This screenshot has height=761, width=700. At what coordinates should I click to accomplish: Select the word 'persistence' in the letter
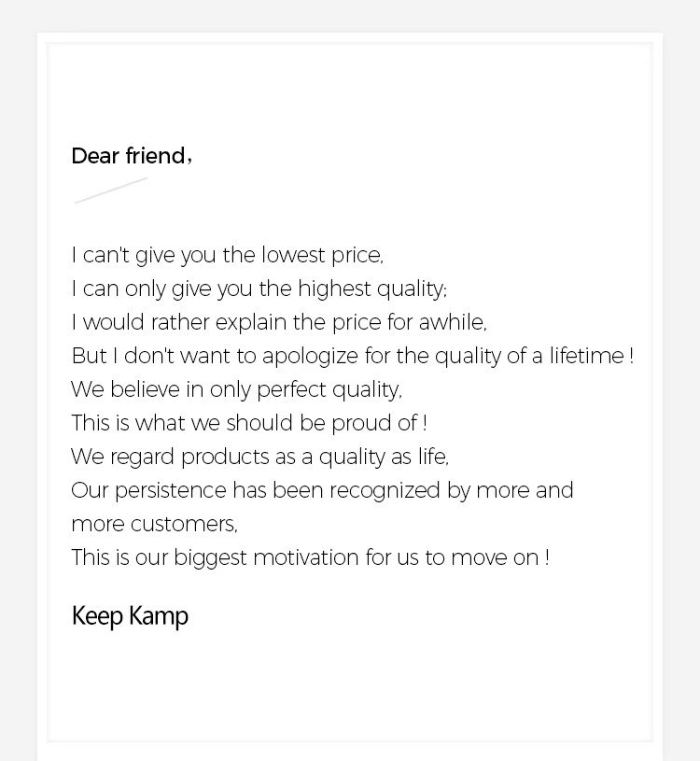(170, 490)
